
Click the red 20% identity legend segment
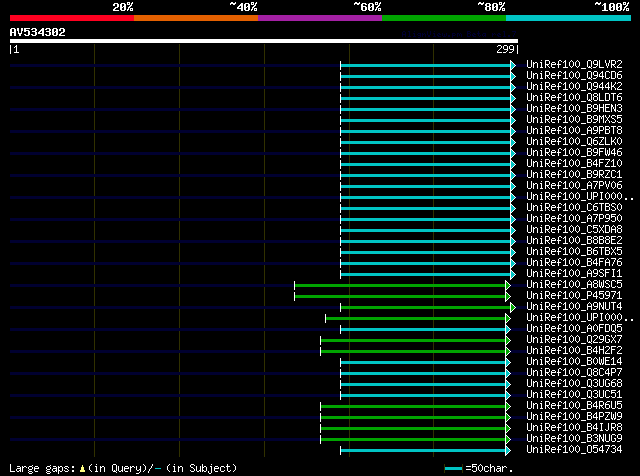tap(72, 18)
